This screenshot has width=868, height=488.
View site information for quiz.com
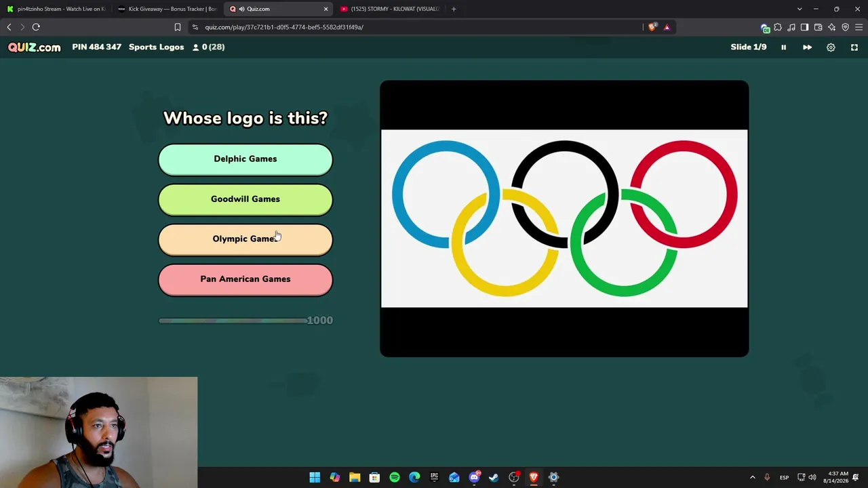[195, 27]
